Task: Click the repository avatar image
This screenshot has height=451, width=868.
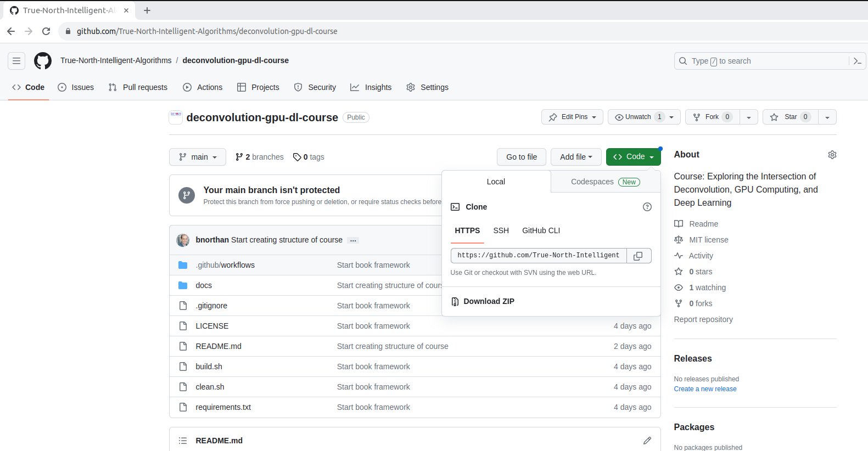Action: click(176, 117)
